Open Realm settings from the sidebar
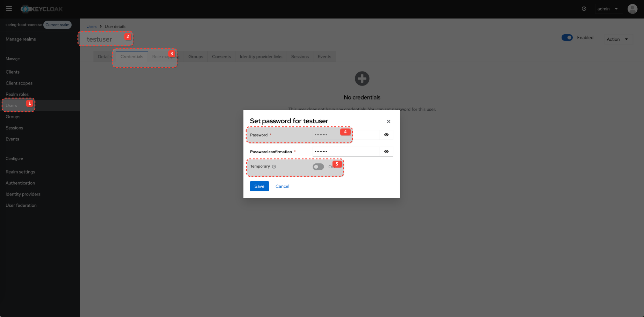This screenshot has height=317, width=644. [x=20, y=171]
